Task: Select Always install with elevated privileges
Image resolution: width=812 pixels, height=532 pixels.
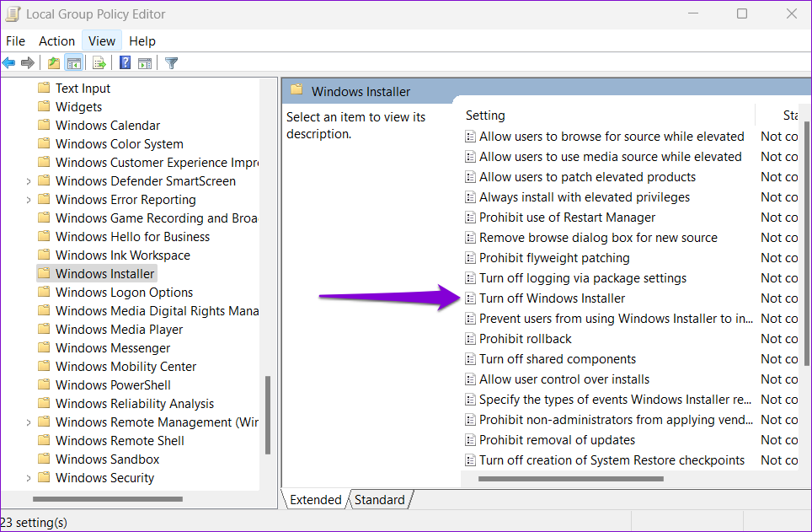Action: [584, 197]
